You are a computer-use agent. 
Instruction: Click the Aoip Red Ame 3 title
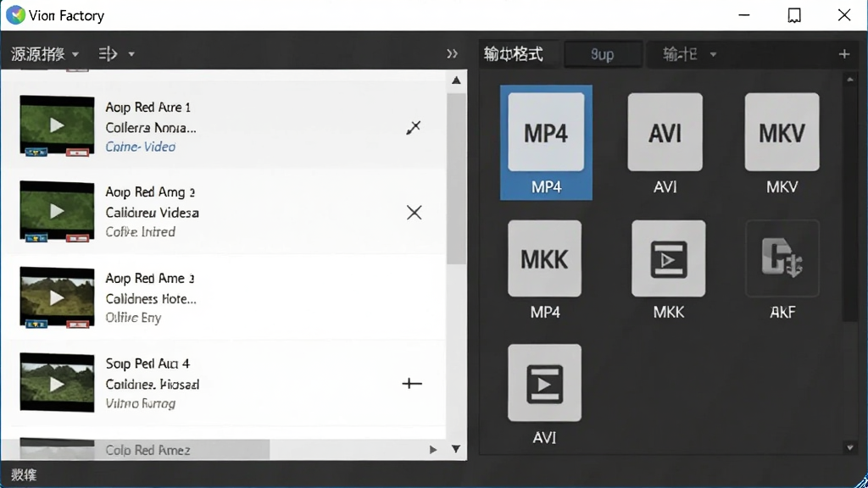(x=149, y=278)
